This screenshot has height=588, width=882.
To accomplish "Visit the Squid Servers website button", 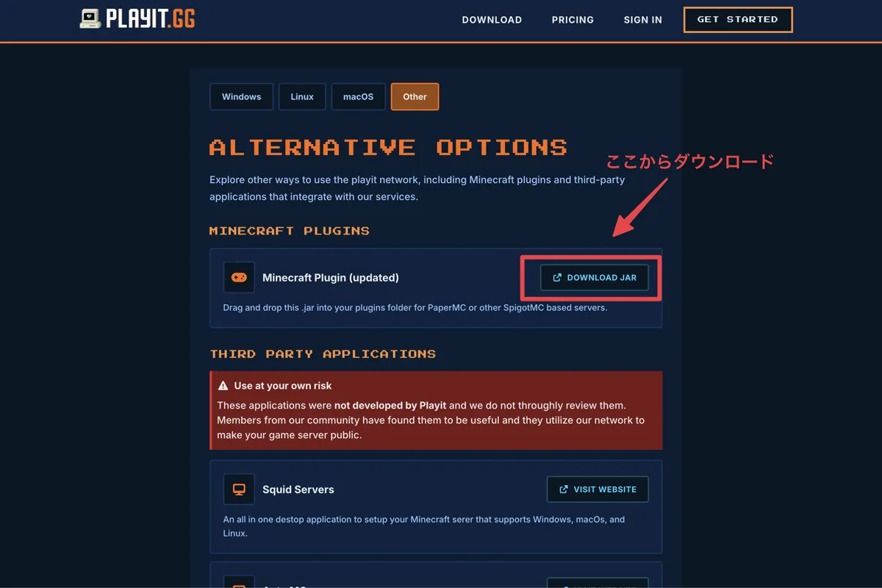I will tap(598, 490).
